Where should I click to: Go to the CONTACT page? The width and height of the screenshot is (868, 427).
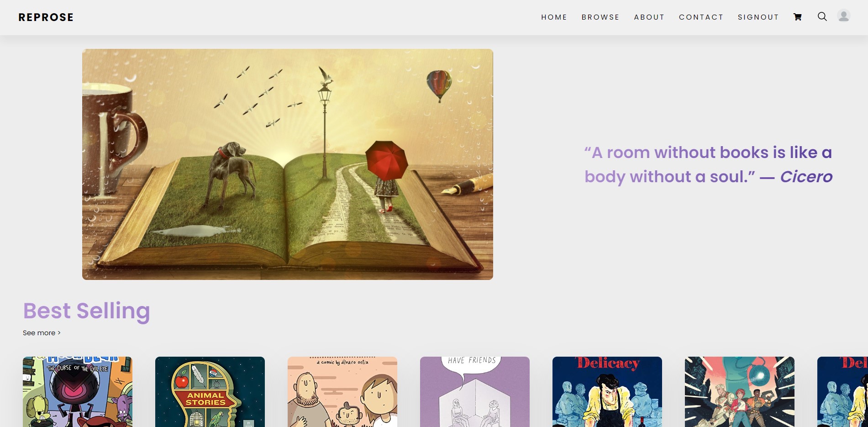pos(701,17)
